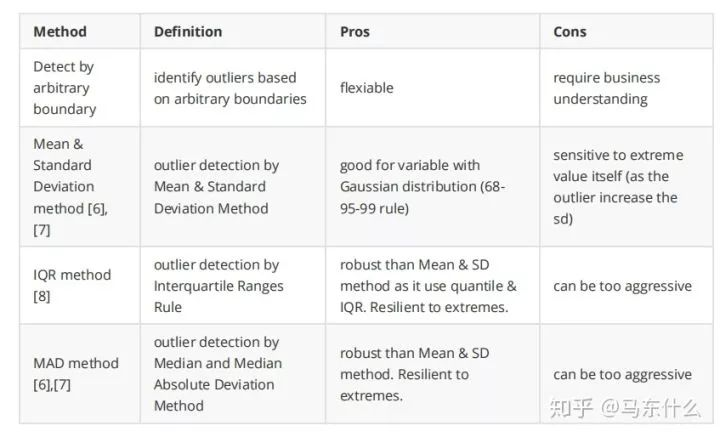Click the "IQR method [8]" cell
This screenshot has height=437, width=720.
[x=72, y=286]
